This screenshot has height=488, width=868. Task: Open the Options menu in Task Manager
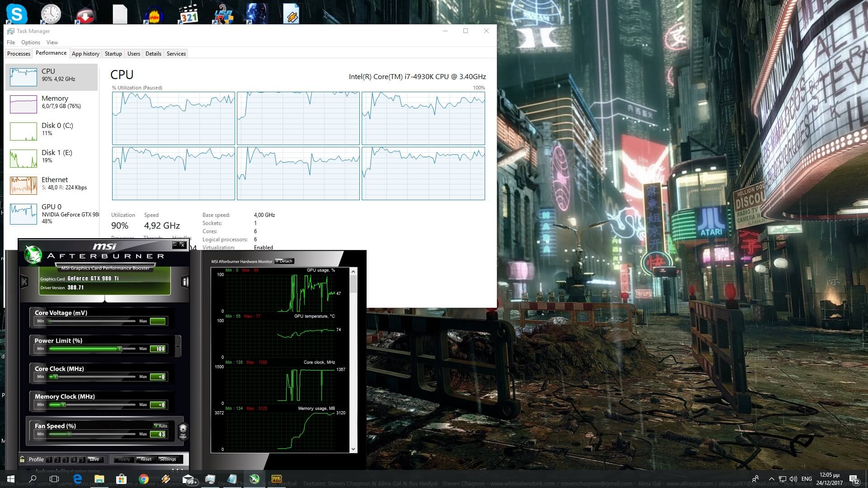30,42
